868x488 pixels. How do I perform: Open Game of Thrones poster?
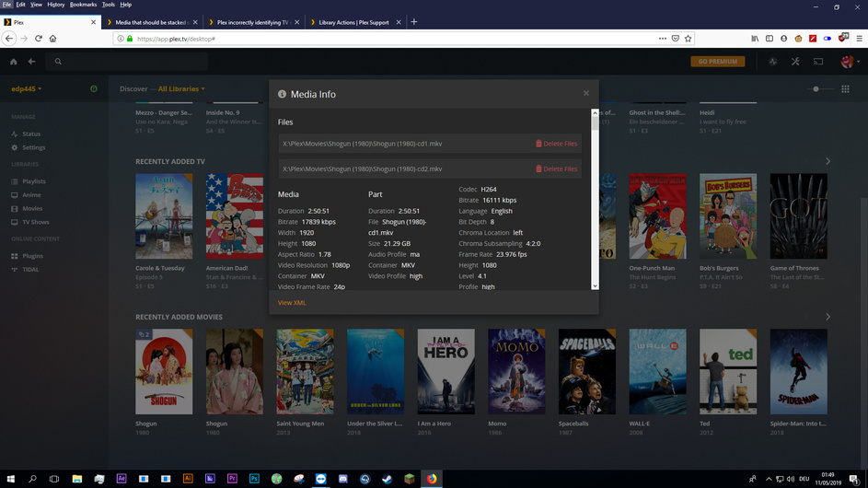(798, 216)
